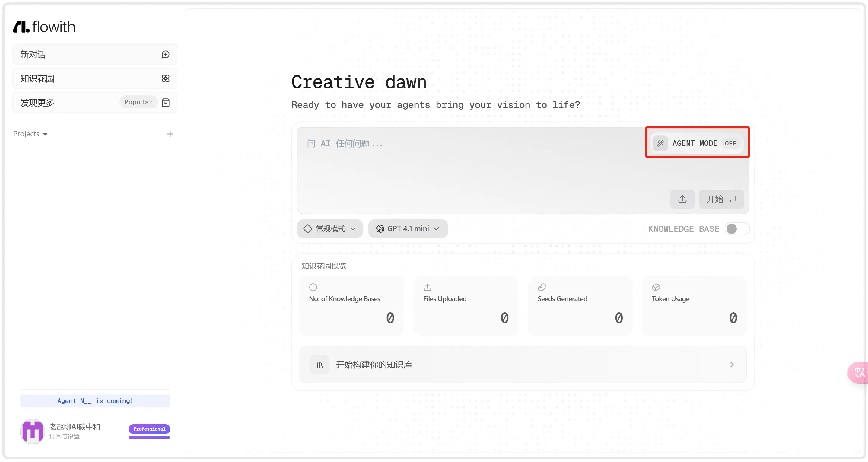The height and width of the screenshot is (462, 868).
Task: Click the flowith logo
Action: pyautogui.click(x=44, y=27)
